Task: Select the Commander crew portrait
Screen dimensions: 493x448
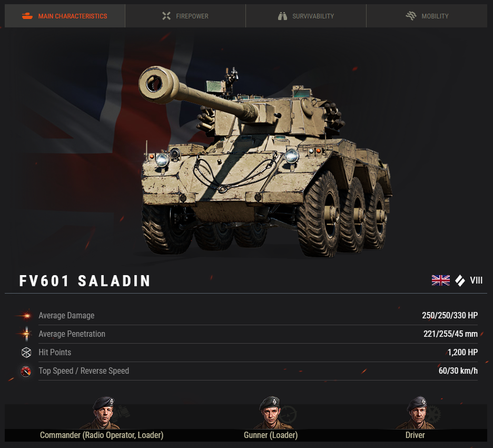Action: click(x=103, y=413)
